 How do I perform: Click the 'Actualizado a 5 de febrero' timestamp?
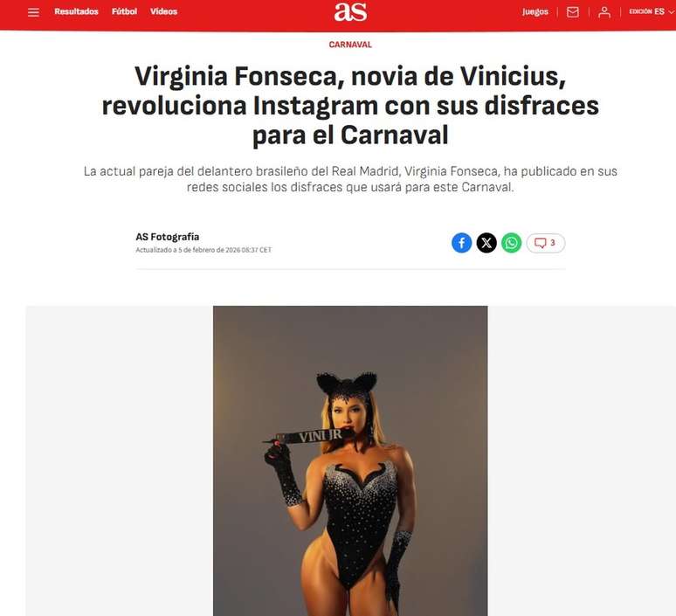203,250
